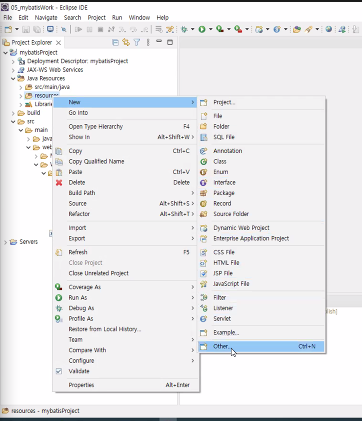Select SQL File in New submenu
Screen dimensions: 362x421
(262, 137)
